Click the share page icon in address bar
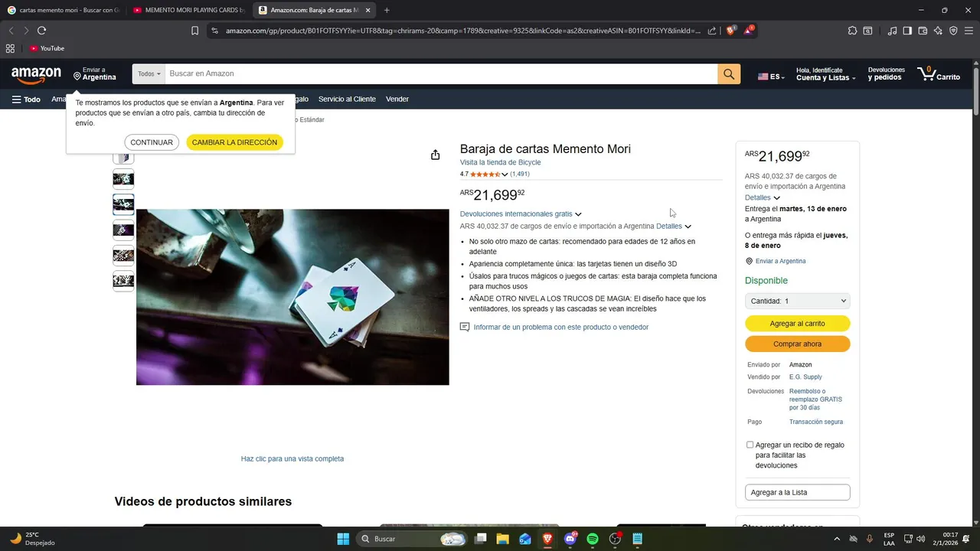This screenshot has height=551, width=980. tap(712, 31)
